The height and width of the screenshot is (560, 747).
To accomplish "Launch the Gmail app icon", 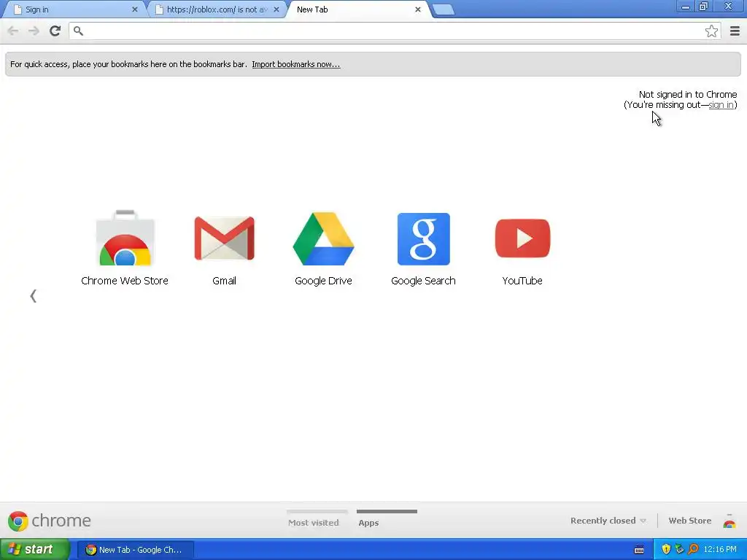I will (x=225, y=238).
